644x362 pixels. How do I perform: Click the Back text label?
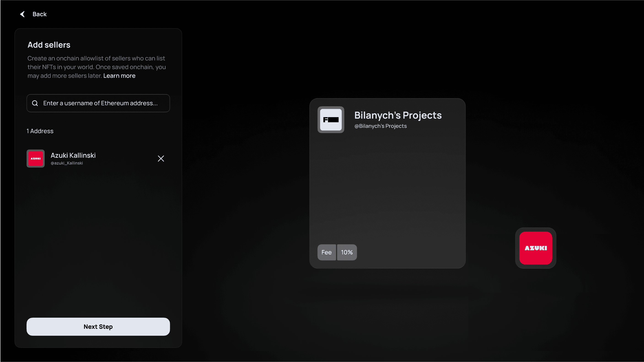coord(40,14)
